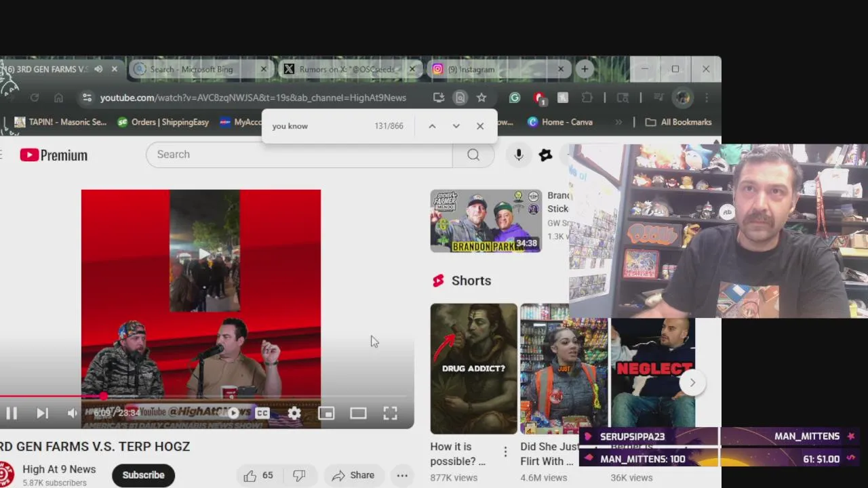Like the video with thumbs up

tap(258, 475)
